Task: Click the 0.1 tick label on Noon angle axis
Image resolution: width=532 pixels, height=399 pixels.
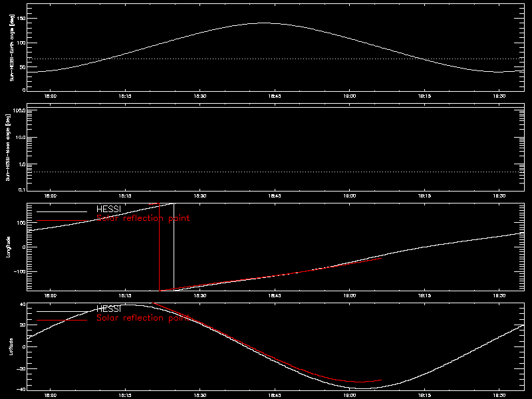Action: 22,190
